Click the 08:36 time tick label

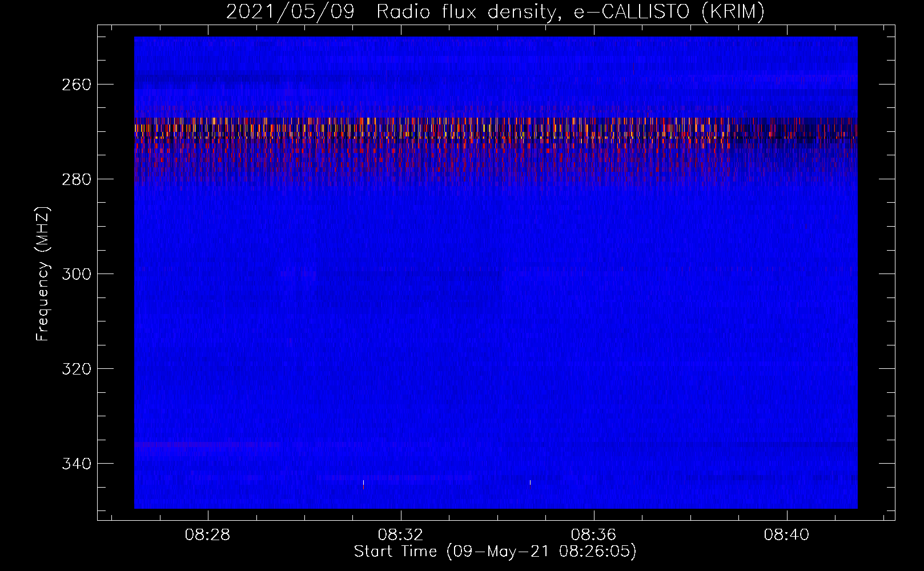(594, 535)
